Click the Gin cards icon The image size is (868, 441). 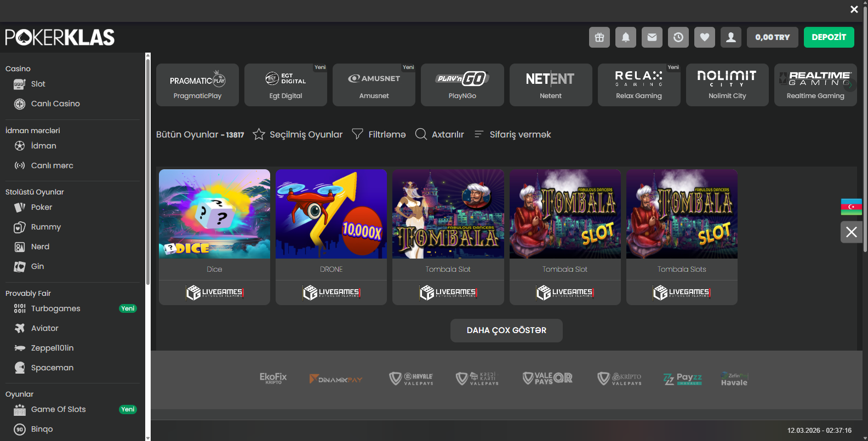pyautogui.click(x=20, y=266)
